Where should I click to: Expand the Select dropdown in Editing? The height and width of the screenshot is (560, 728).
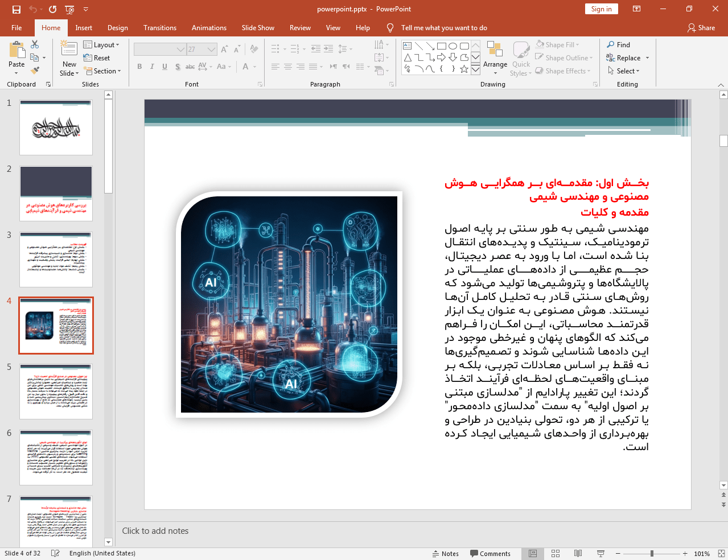tap(624, 71)
